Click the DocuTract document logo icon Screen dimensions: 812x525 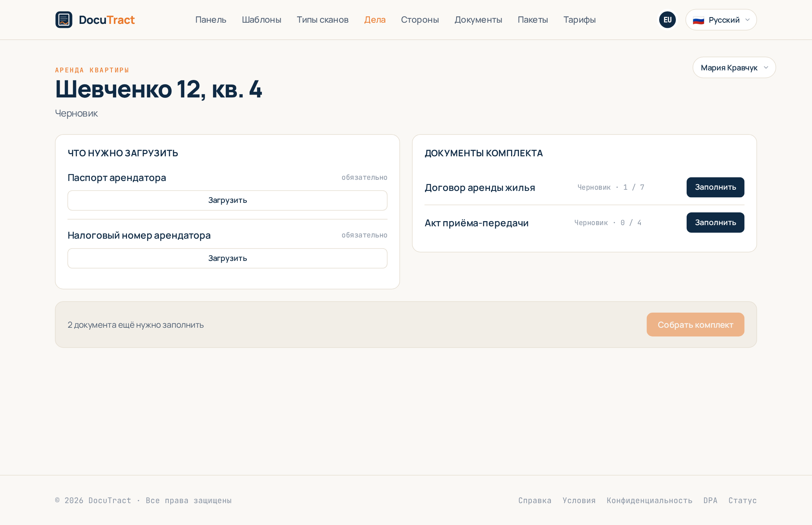pos(64,19)
